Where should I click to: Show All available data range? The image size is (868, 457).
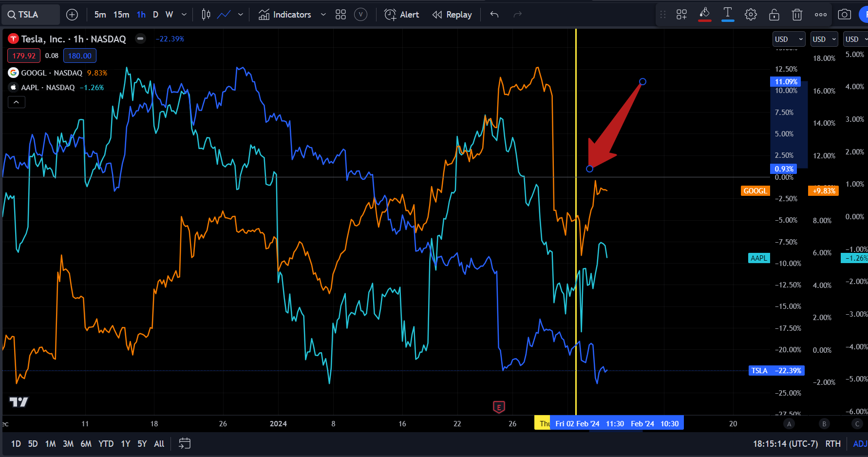coord(159,443)
